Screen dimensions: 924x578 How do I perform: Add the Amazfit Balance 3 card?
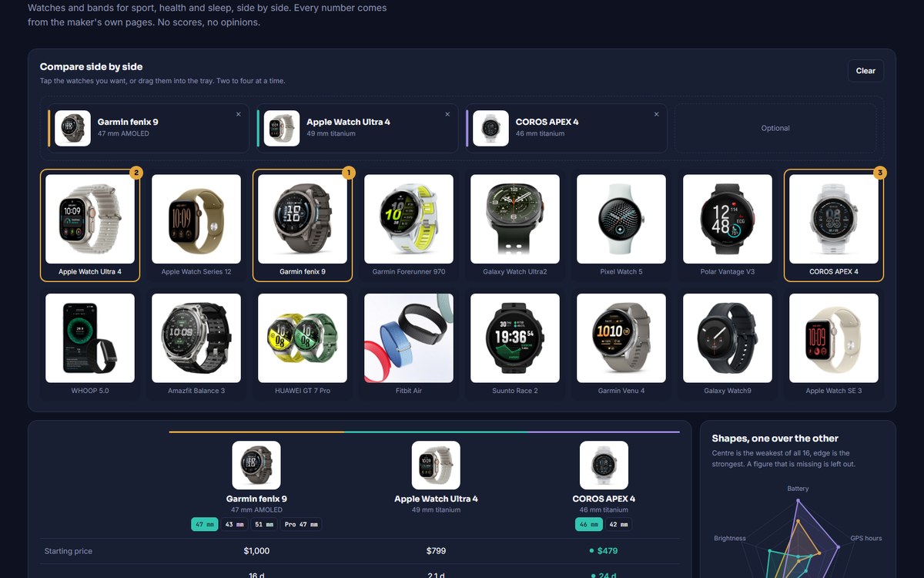[196, 344]
